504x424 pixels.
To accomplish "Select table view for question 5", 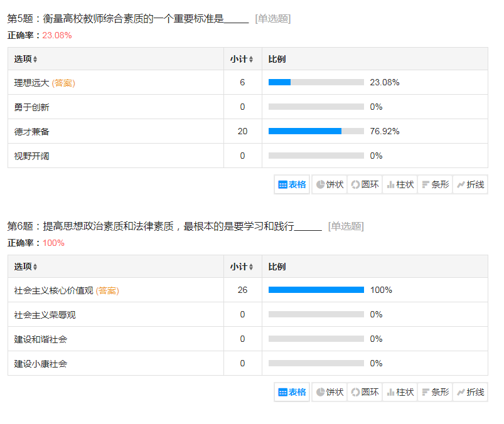I will (x=292, y=184).
